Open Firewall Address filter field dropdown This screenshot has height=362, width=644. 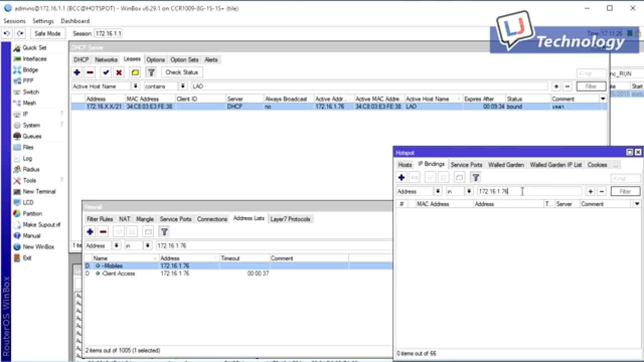117,246
